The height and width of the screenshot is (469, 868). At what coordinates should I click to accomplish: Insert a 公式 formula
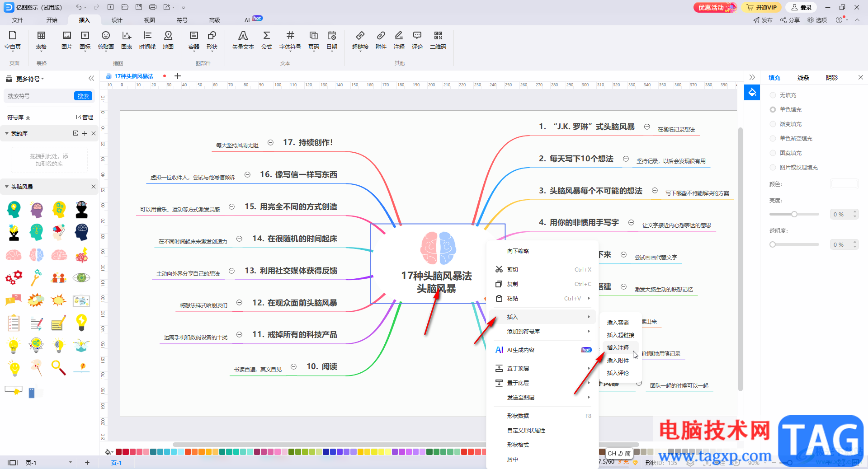[267, 40]
